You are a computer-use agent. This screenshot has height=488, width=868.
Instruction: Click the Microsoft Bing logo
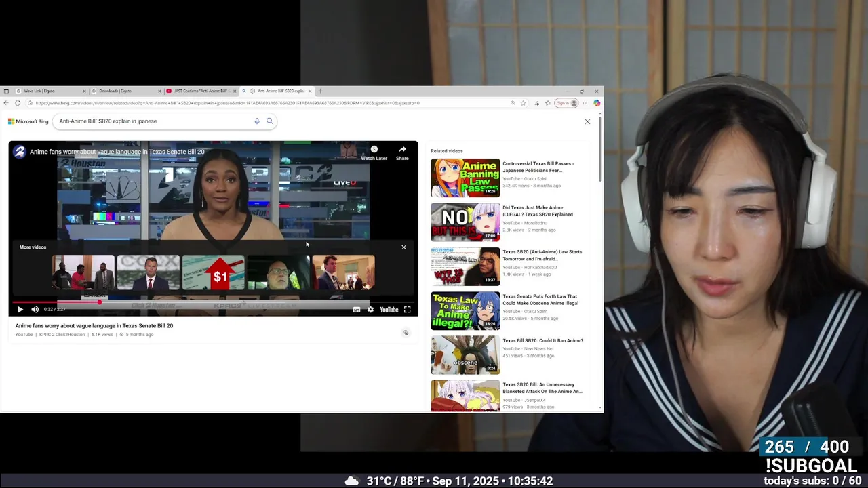click(28, 121)
